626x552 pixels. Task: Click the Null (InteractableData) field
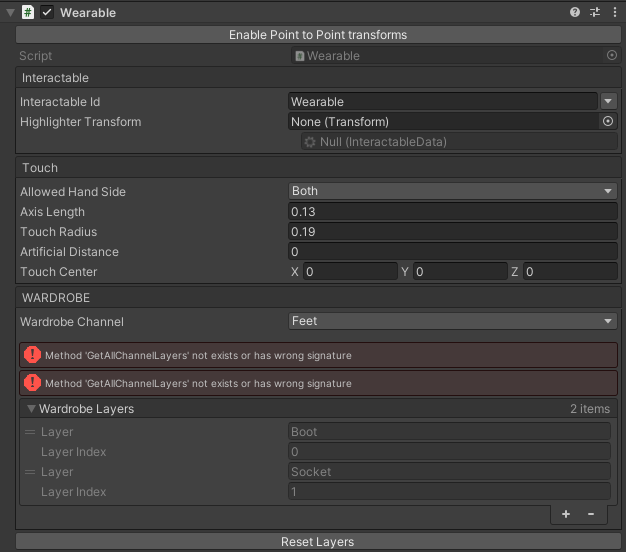pos(459,142)
